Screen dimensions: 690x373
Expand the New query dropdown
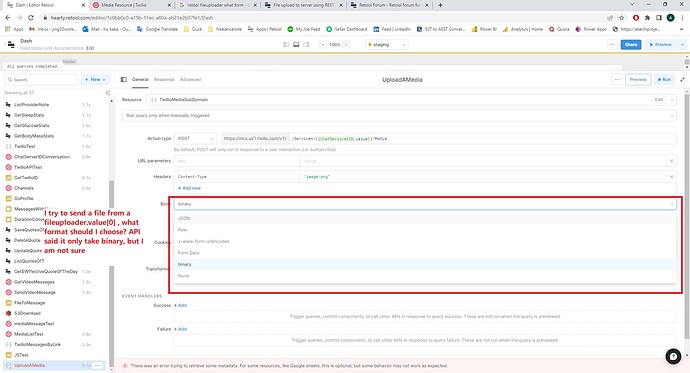click(x=95, y=80)
